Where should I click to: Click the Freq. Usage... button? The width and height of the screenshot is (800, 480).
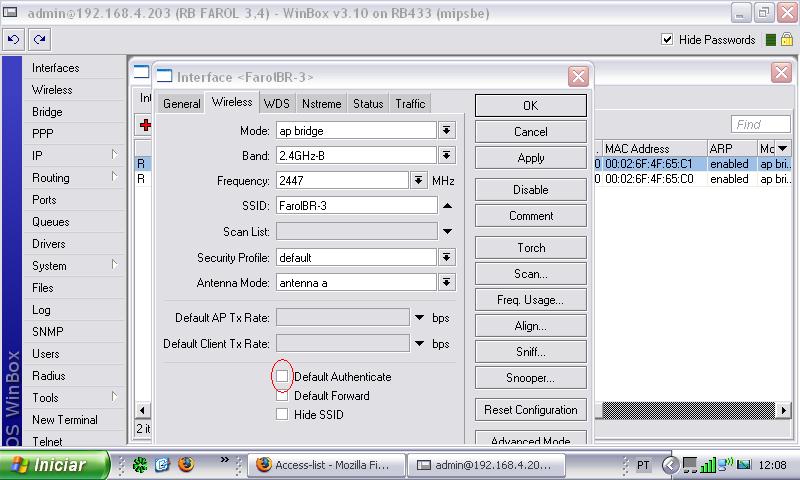point(531,300)
